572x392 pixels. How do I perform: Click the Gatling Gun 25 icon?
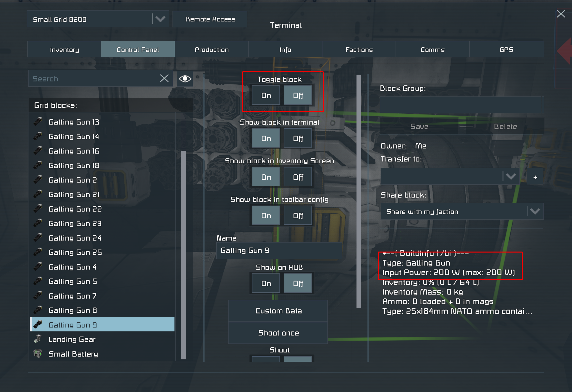coord(38,252)
